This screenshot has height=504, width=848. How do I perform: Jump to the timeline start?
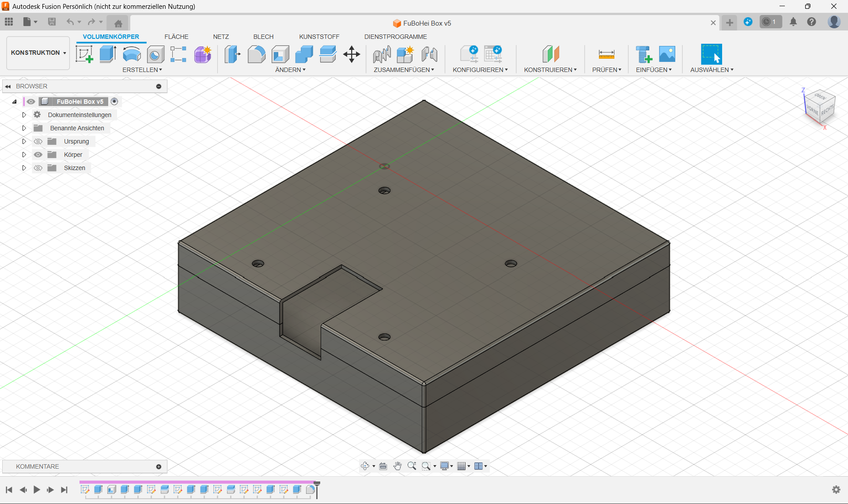tap(9, 490)
